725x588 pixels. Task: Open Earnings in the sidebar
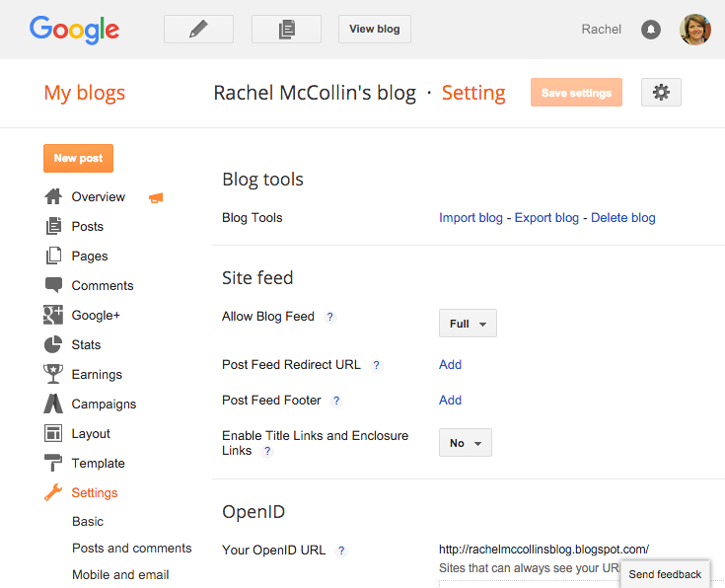click(x=97, y=375)
